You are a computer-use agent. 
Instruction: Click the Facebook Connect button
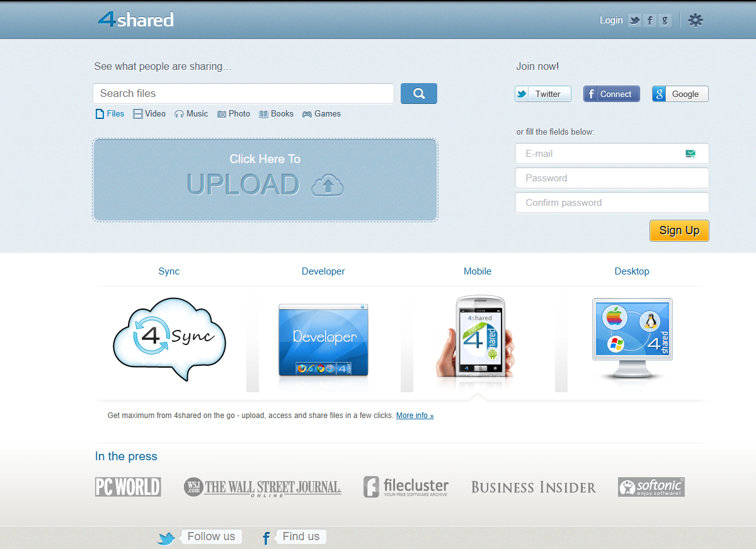[x=611, y=94]
